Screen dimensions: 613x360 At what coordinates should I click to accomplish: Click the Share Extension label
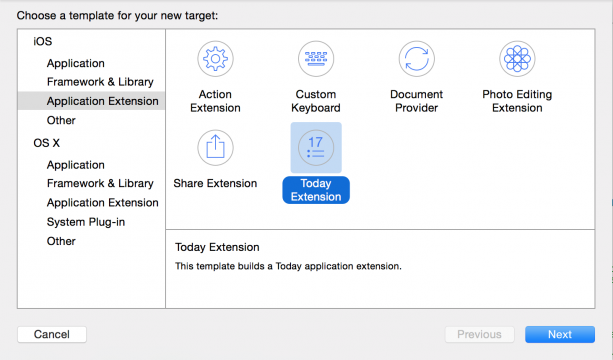215,183
